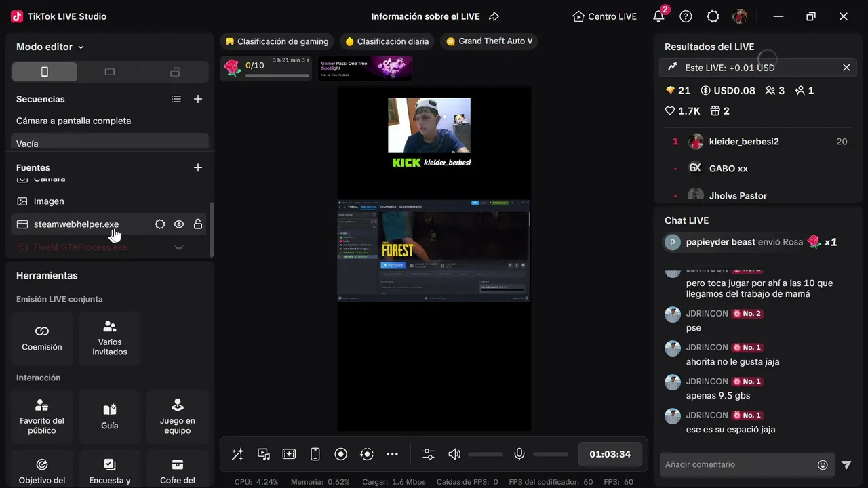Select GABO xx in ranking list
Screen dimensions: 868x488
[x=759, y=168]
